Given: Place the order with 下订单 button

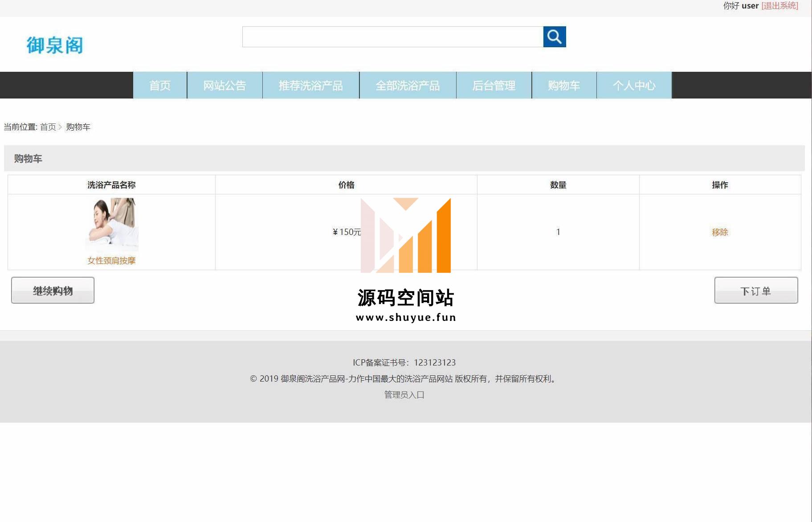Looking at the screenshot, I should point(756,290).
